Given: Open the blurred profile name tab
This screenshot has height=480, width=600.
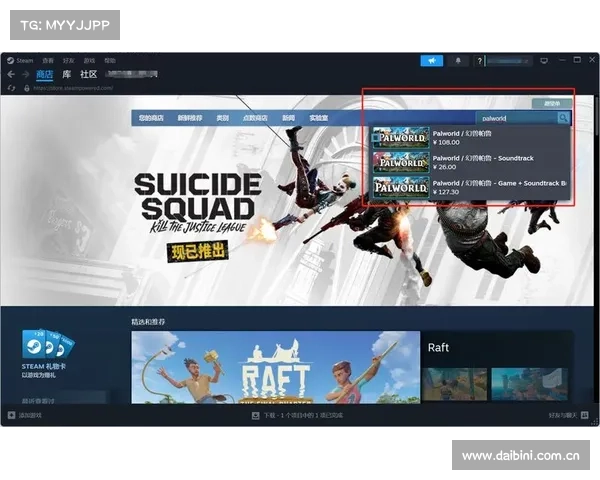Looking at the screenshot, I should click(x=132, y=74).
